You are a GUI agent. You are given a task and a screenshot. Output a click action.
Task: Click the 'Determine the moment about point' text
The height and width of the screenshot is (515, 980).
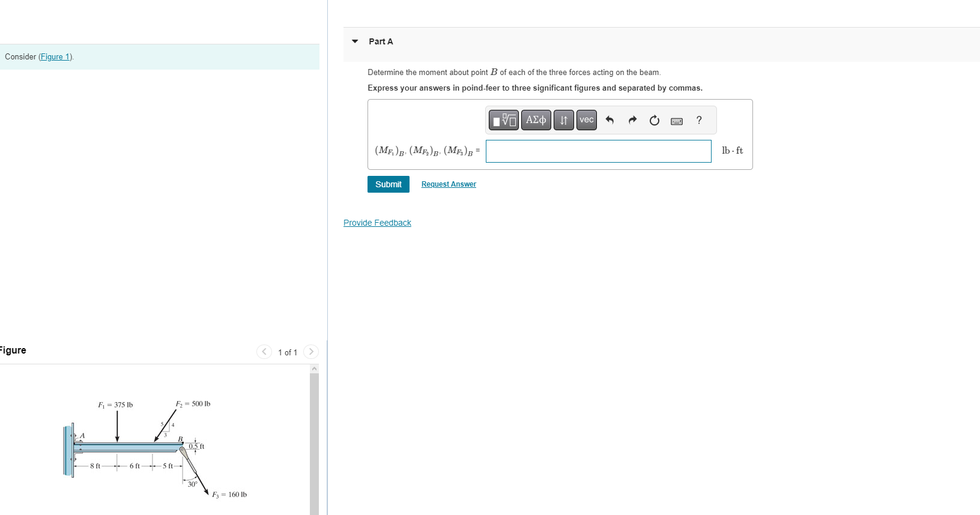tap(514, 72)
